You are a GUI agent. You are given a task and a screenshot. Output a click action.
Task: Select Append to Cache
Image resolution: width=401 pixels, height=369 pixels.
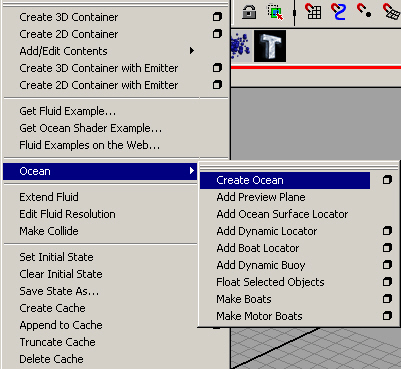[61, 325]
